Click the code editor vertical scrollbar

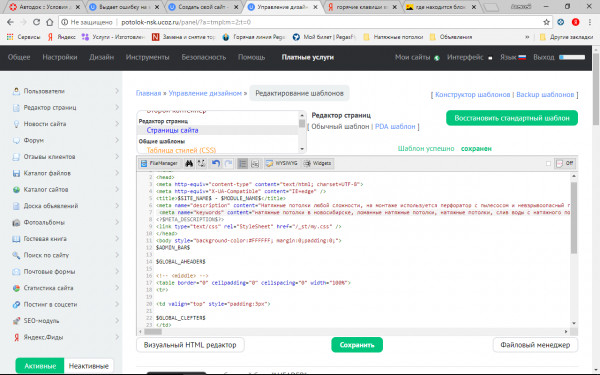(x=574, y=218)
